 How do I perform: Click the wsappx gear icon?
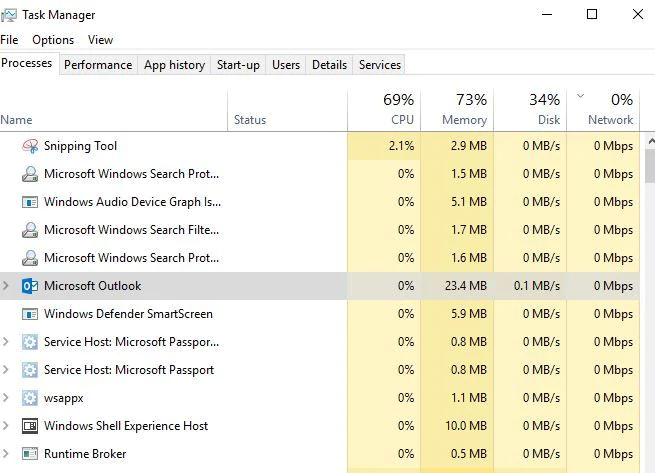pyautogui.click(x=29, y=398)
